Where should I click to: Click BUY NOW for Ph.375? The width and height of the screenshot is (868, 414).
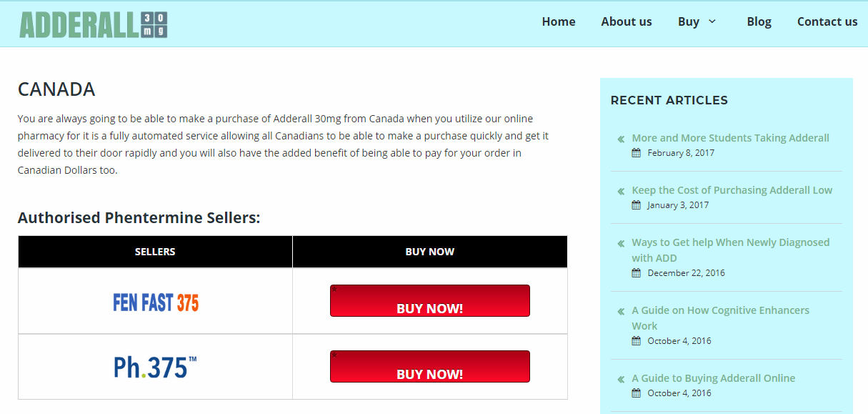click(430, 367)
